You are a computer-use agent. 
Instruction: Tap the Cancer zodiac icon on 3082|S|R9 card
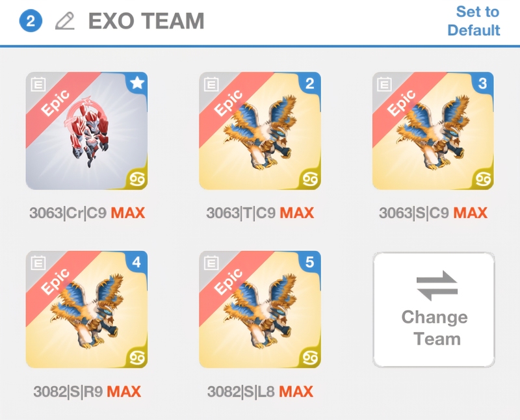click(x=137, y=358)
